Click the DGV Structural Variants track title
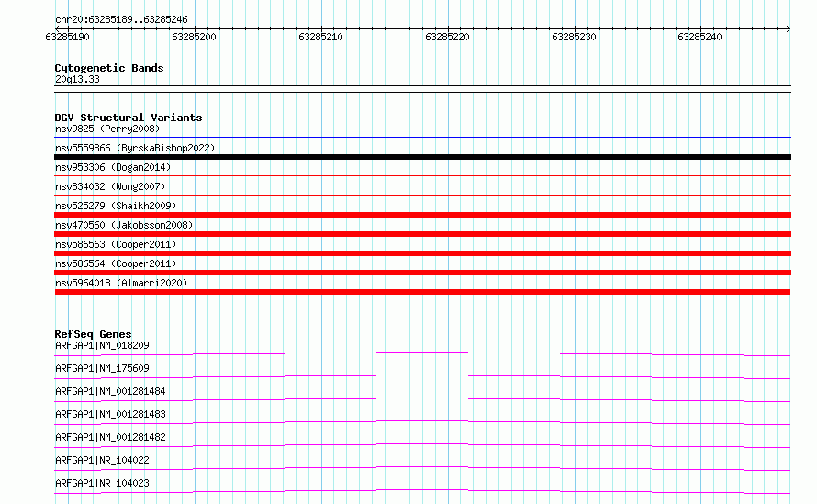The image size is (817, 504). (129, 118)
